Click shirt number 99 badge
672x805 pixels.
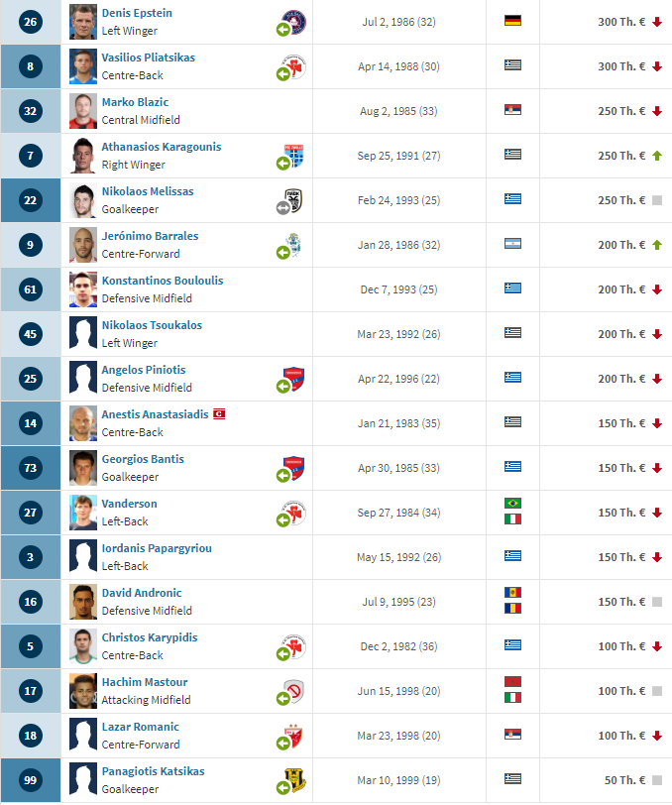click(31, 780)
